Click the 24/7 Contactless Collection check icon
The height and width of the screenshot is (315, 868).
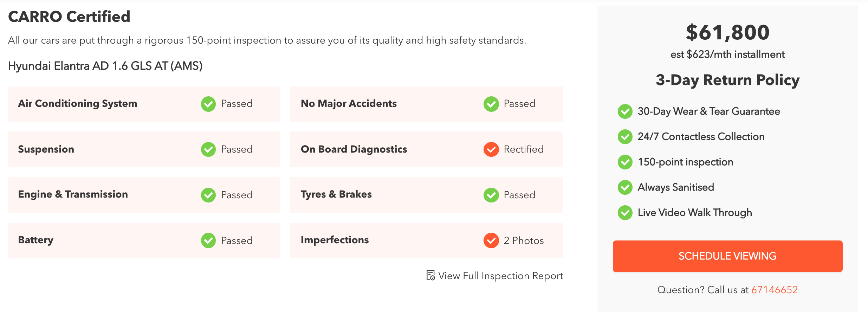click(625, 137)
